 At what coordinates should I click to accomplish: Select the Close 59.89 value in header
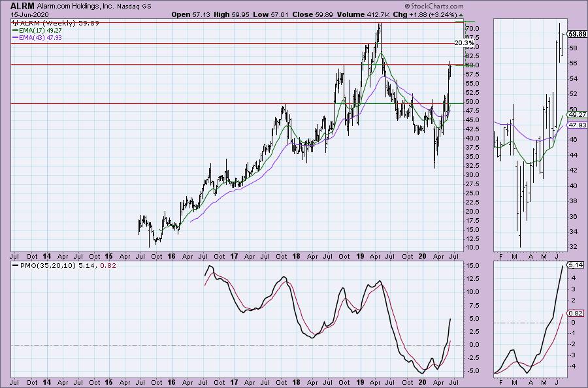tap(312, 14)
